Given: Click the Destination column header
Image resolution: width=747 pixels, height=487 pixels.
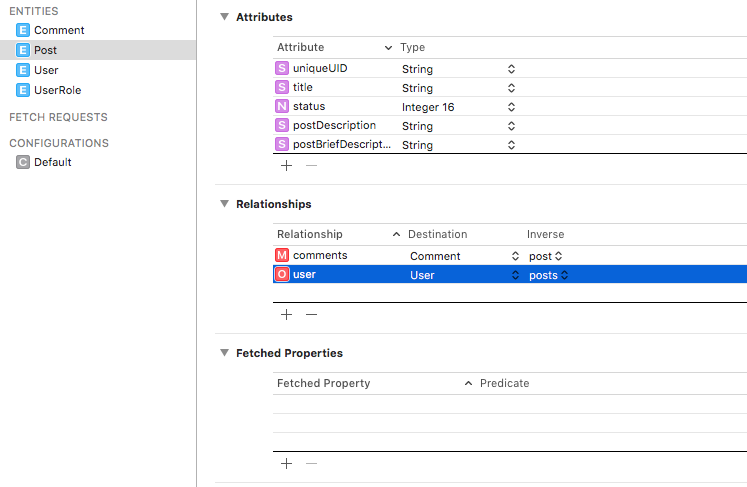Looking at the screenshot, I should click(437, 234).
